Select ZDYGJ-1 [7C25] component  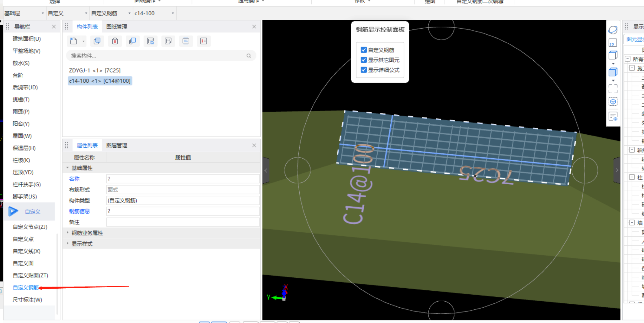point(95,70)
